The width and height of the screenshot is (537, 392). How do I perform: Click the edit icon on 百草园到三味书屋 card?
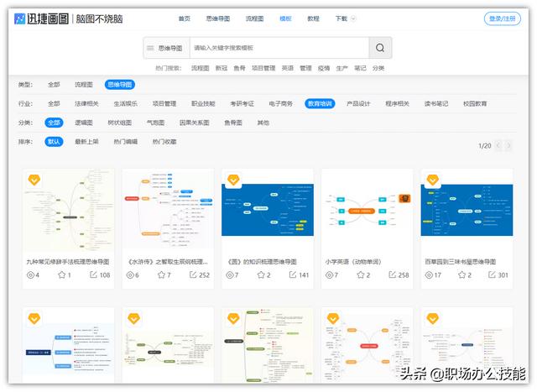pyautogui.click(x=492, y=274)
